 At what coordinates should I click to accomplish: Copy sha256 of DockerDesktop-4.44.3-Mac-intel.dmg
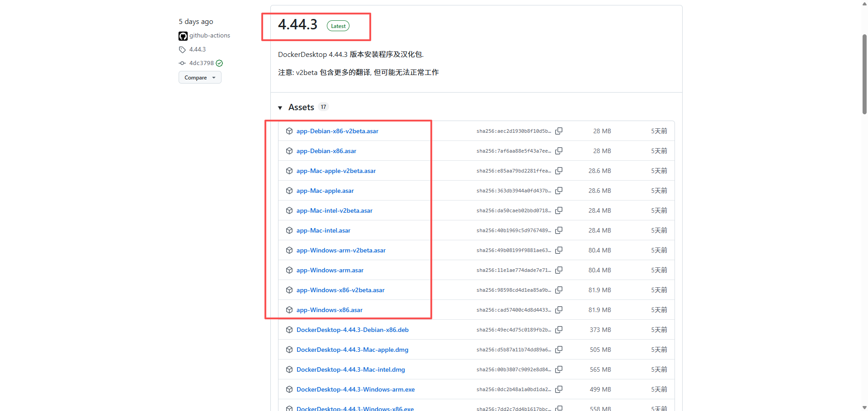[559, 369]
